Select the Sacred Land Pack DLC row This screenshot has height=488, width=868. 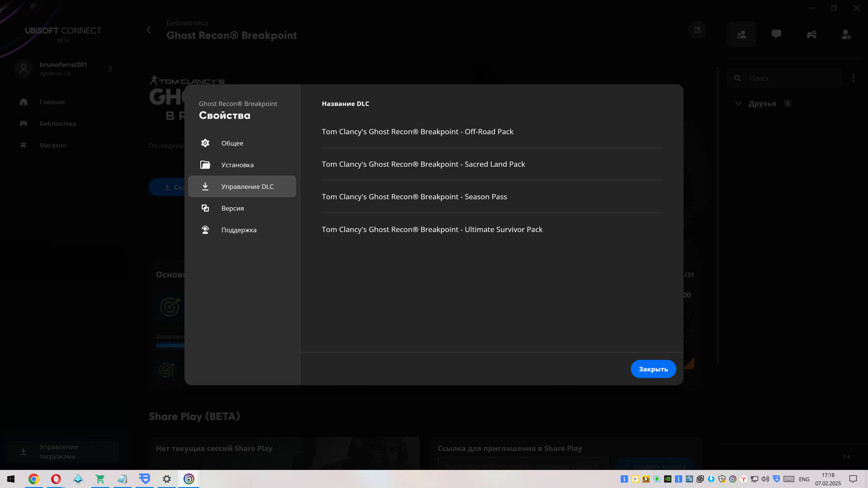pyautogui.click(x=492, y=164)
